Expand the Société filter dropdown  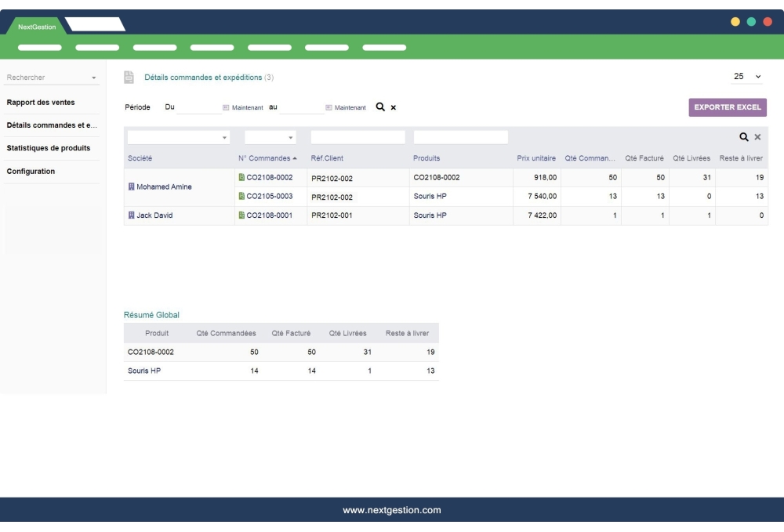click(x=226, y=138)
